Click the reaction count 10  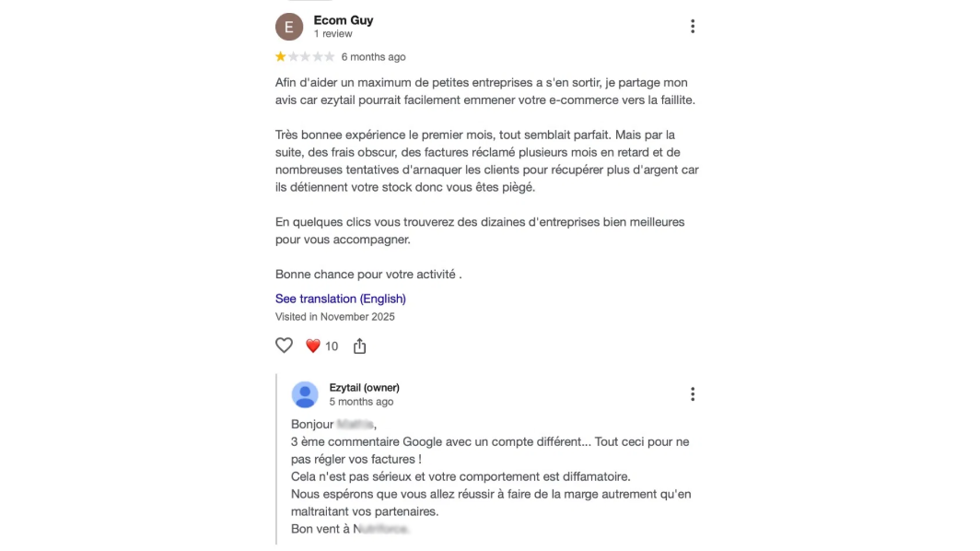pyautogui.click(x=332, y=346)
